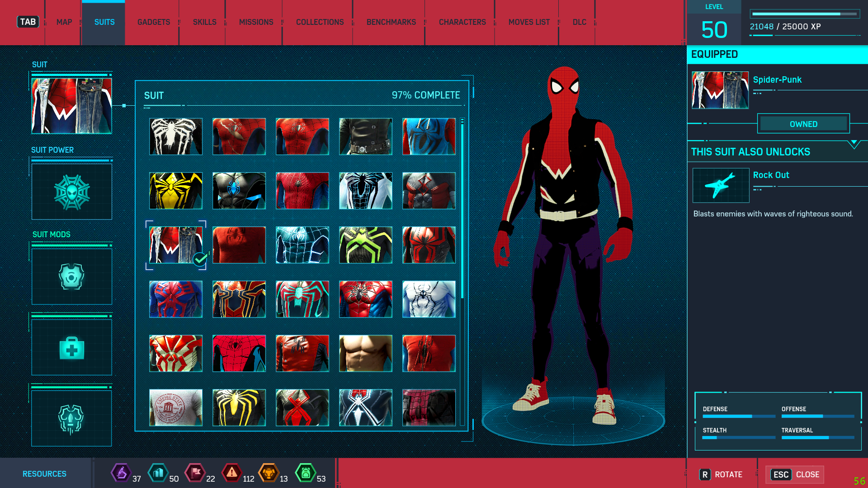Open the Web Blossom suit power slot
This screenshot has width=868, height=488.
tap(72, 192)
